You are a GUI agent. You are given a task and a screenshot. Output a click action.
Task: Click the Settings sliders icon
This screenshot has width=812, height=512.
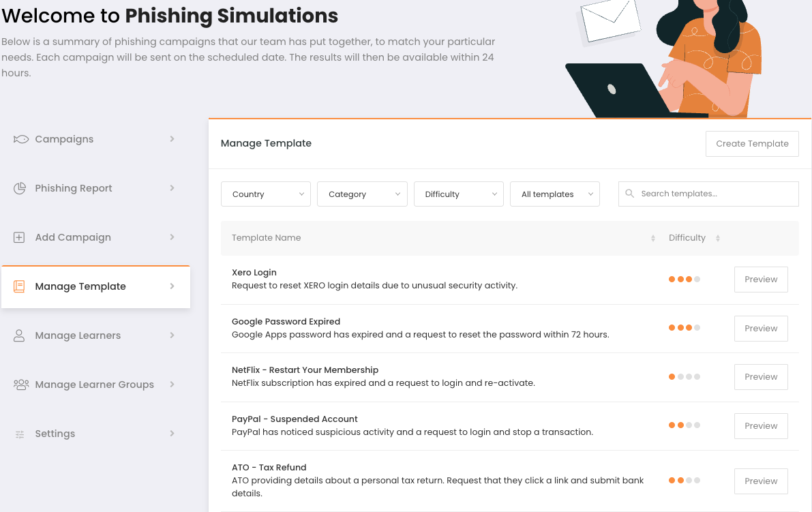tap(20, 434)
